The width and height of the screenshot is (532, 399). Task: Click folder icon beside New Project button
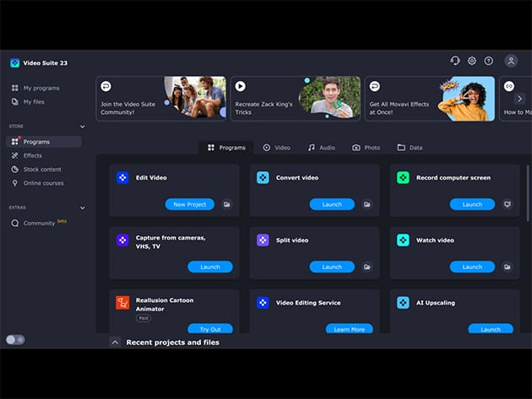pos(227,204)
